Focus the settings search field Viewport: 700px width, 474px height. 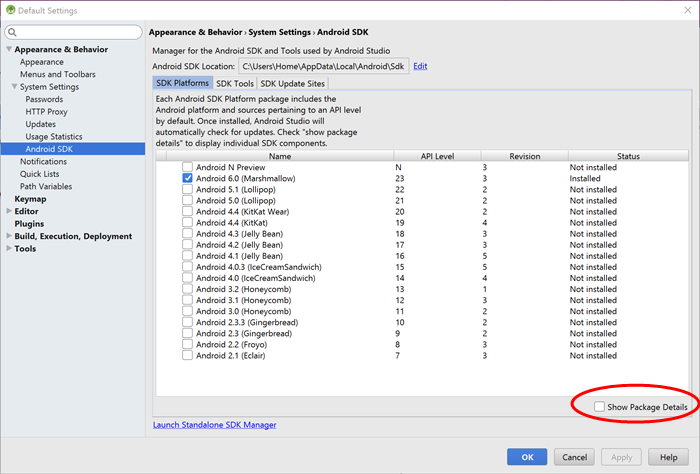(74, 32)
